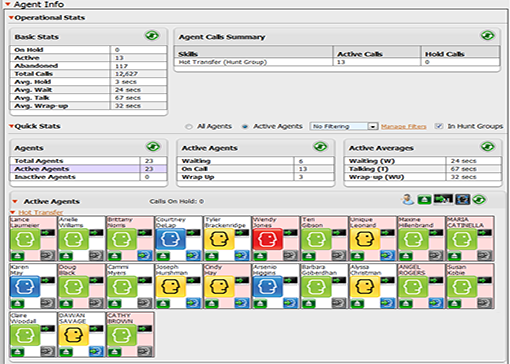Click the black arrow icon in Active Agents toolbar

[x=443, y=199]
